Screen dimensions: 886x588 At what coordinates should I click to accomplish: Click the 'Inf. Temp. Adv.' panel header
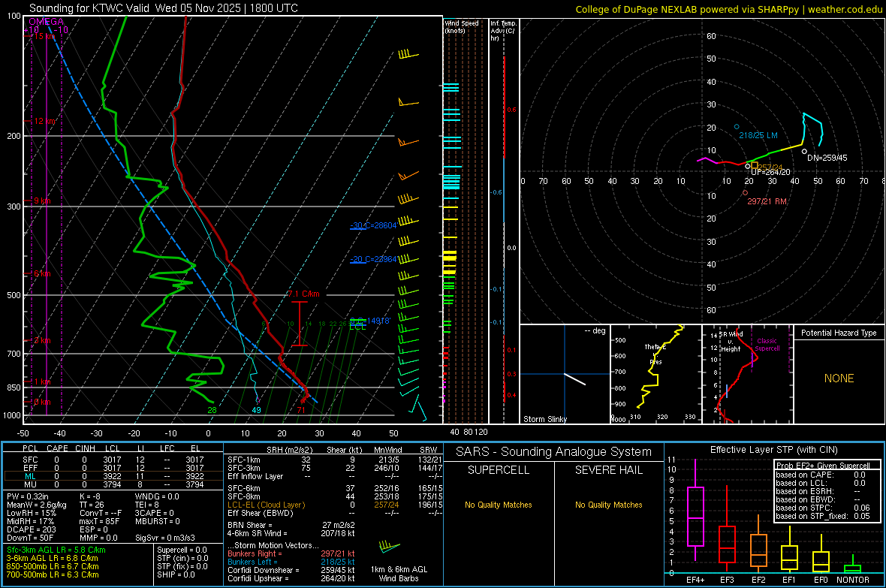point(503,31)
